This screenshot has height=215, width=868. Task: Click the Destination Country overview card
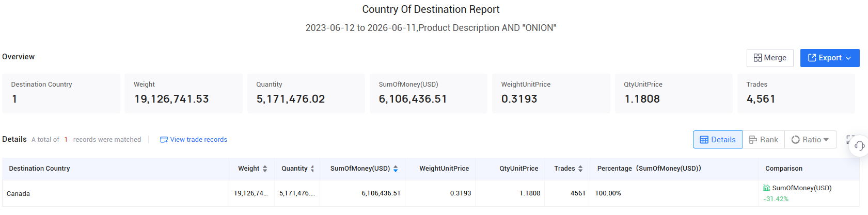(61, 93)
